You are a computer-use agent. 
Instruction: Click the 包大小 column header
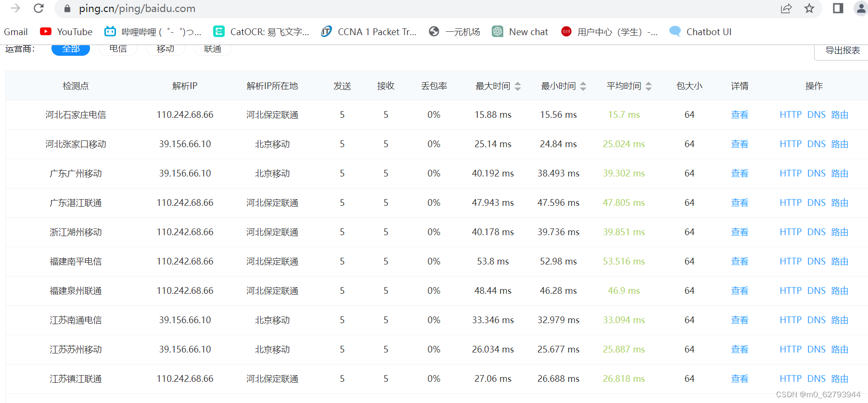[689, 86]
